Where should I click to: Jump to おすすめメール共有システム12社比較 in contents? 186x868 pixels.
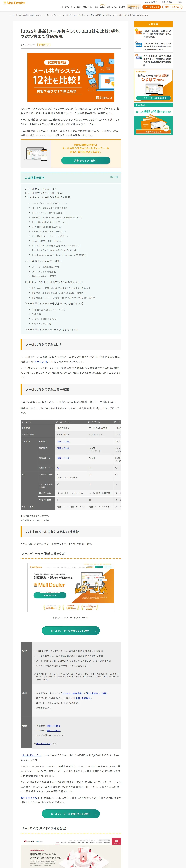pyautogui.click(x=49, y=197)
